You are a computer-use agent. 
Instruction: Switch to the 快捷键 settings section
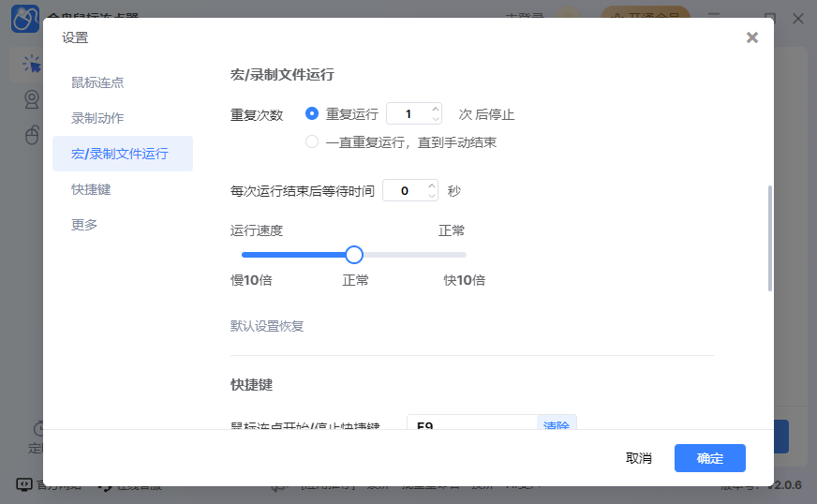91,189
